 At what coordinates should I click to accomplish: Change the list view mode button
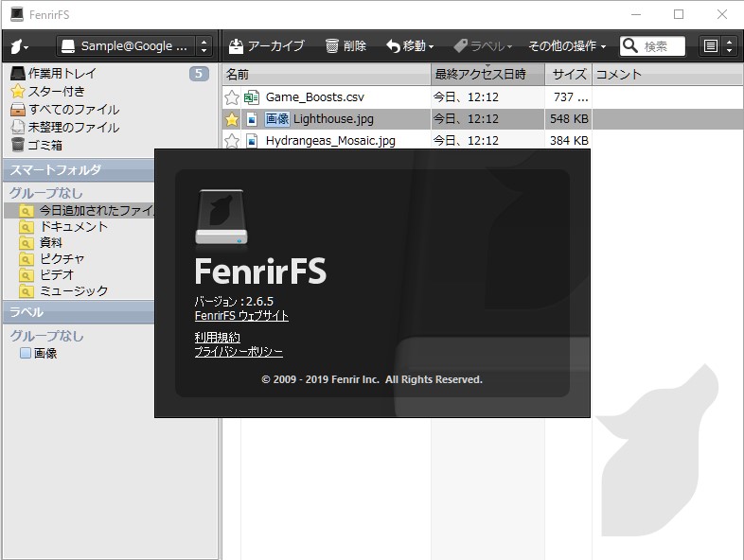point(710,46)
